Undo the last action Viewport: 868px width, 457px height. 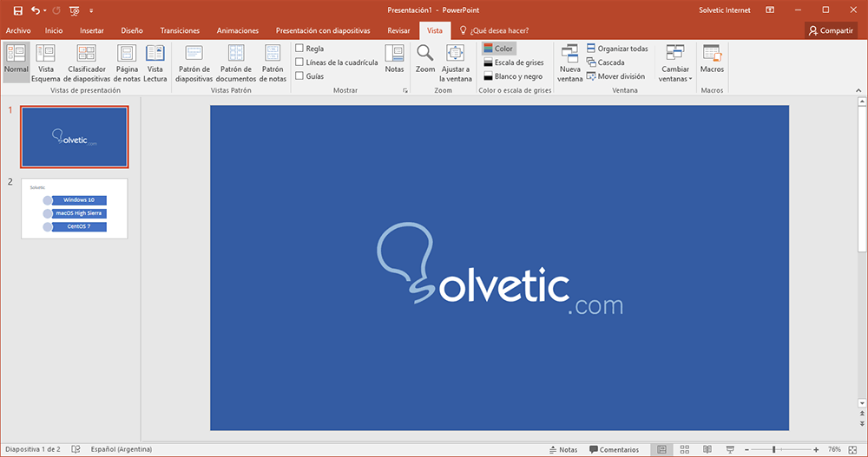[36, 10]
